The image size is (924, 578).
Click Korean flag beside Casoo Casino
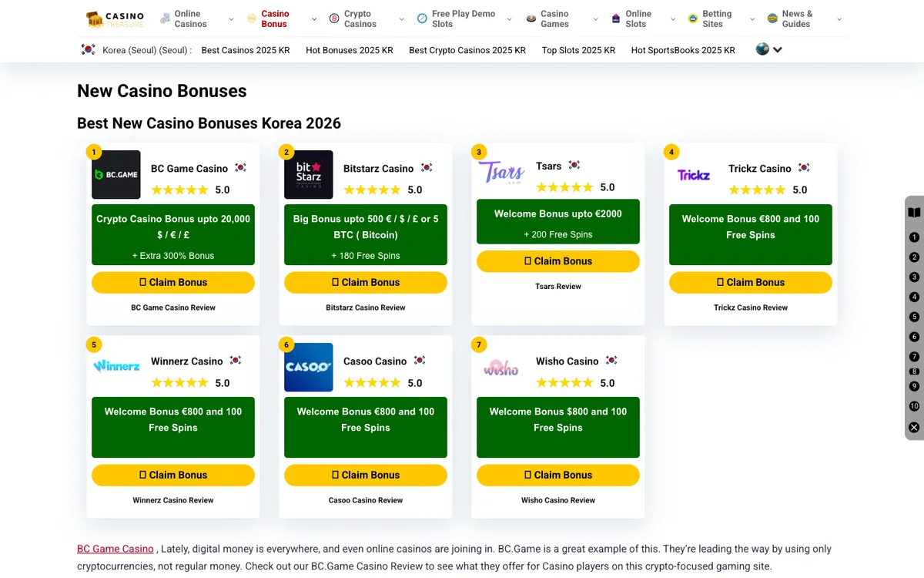(419, 360)
